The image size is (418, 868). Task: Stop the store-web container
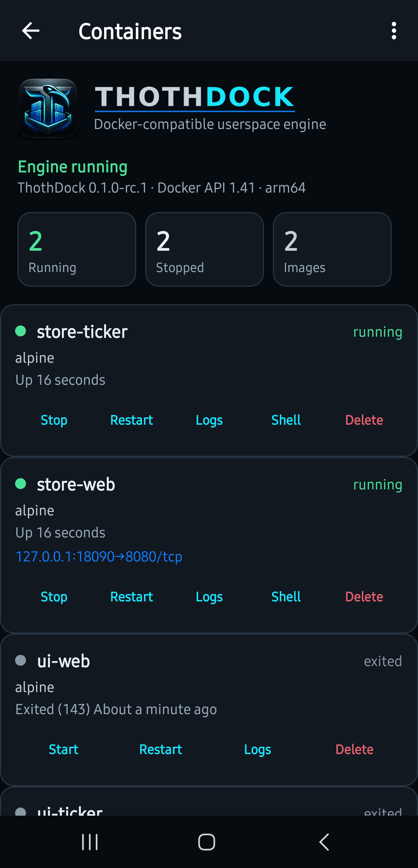point(54,597)
